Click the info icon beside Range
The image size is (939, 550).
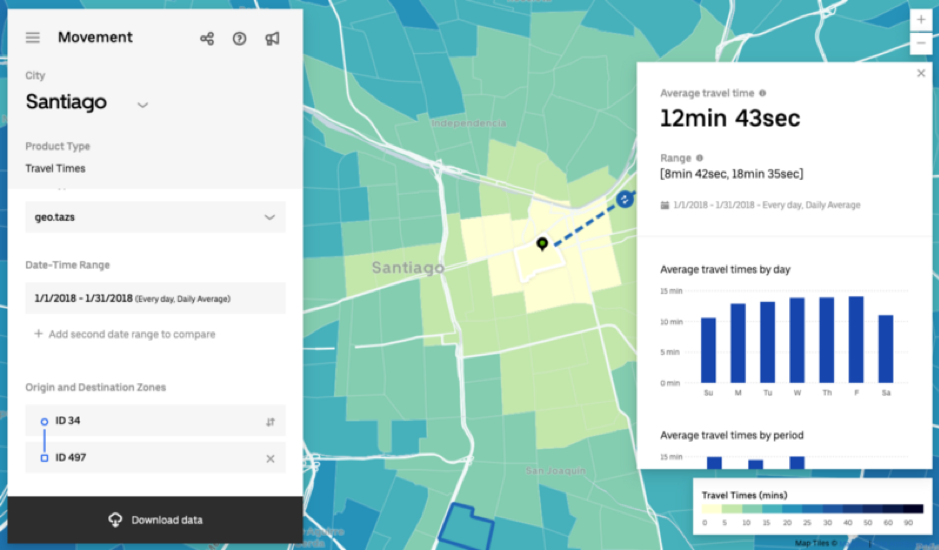pyautogui.click(x=699, y=158)
